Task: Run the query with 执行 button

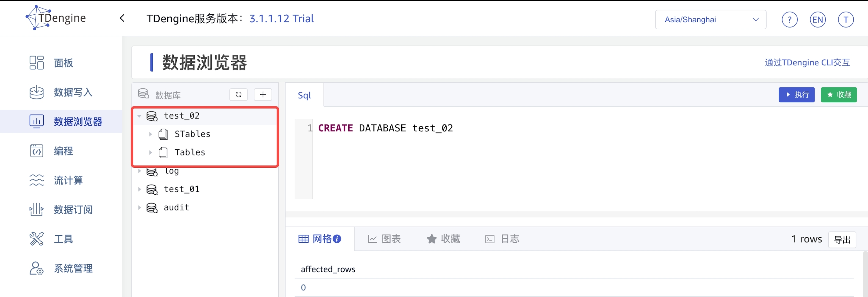Action: point(796,95)
